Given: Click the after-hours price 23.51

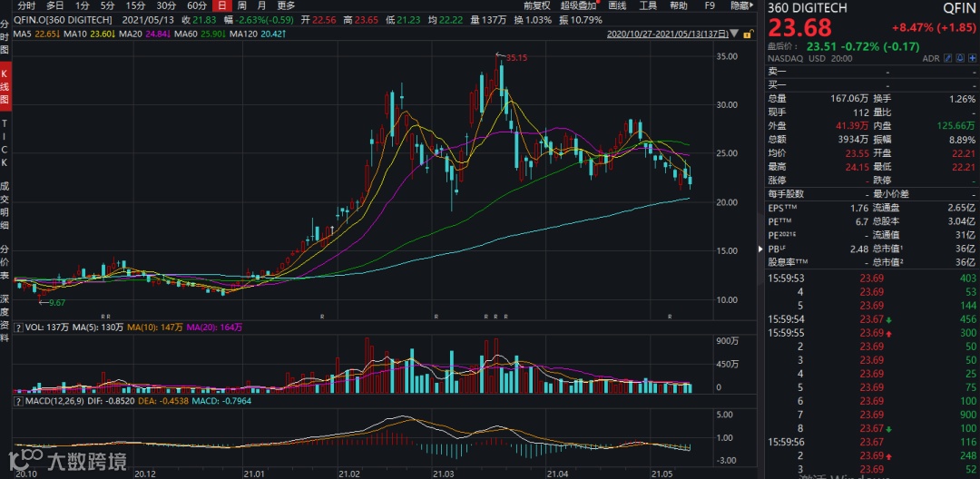Looking at the screenshot, I should click(x=820, y=46).
